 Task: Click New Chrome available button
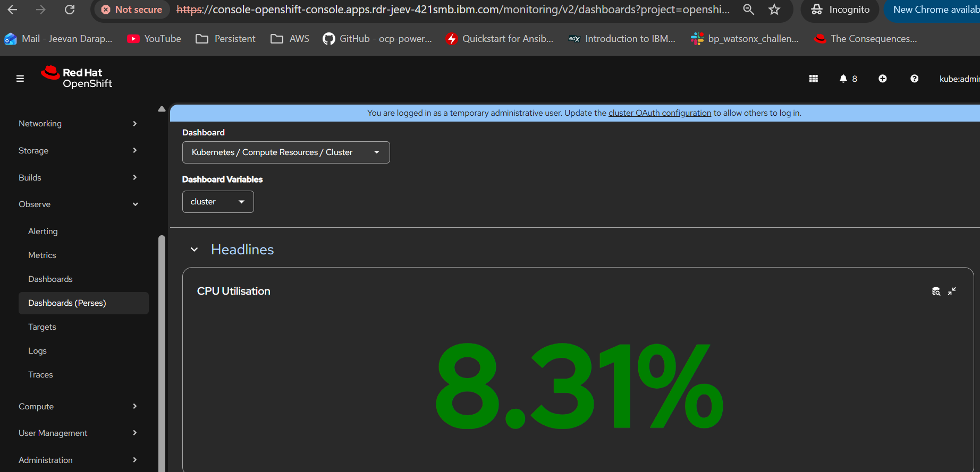pyautogui.click(x=933, y=10)
